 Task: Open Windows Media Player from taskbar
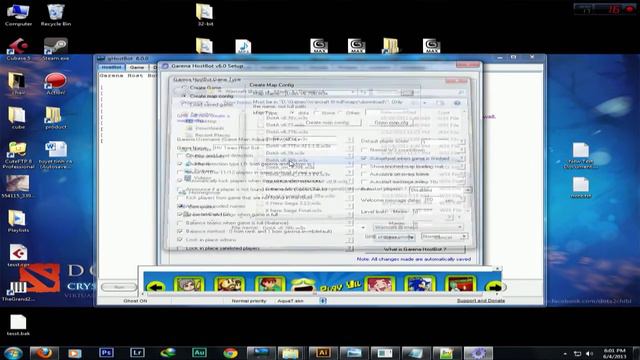[75, 353]
